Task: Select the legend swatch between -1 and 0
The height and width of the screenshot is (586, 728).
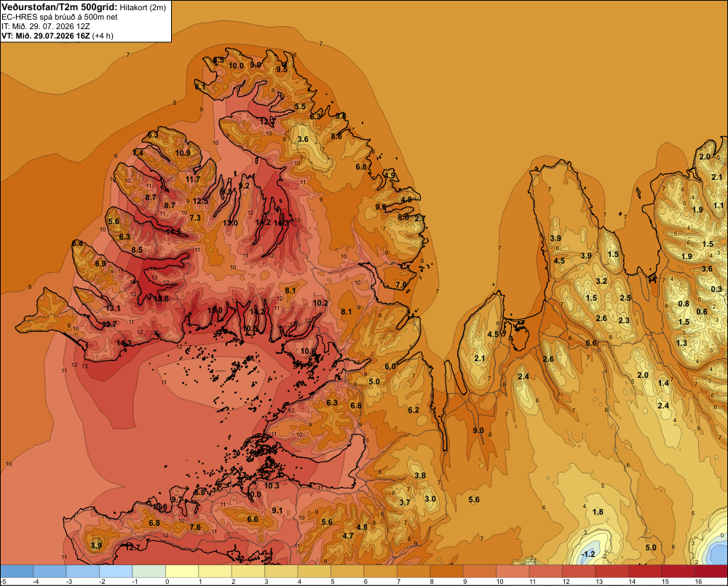Action: (x=149, y=571)
